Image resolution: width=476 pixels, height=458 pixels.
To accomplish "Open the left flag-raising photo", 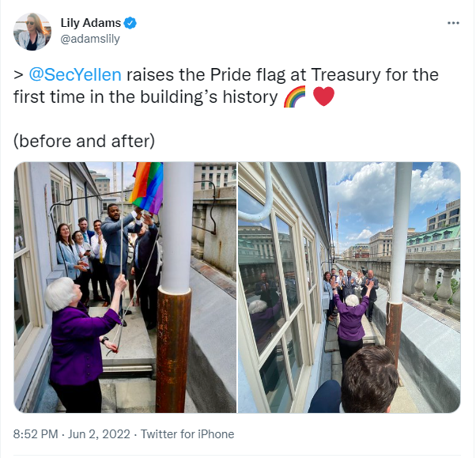I will tap(125, 287).
